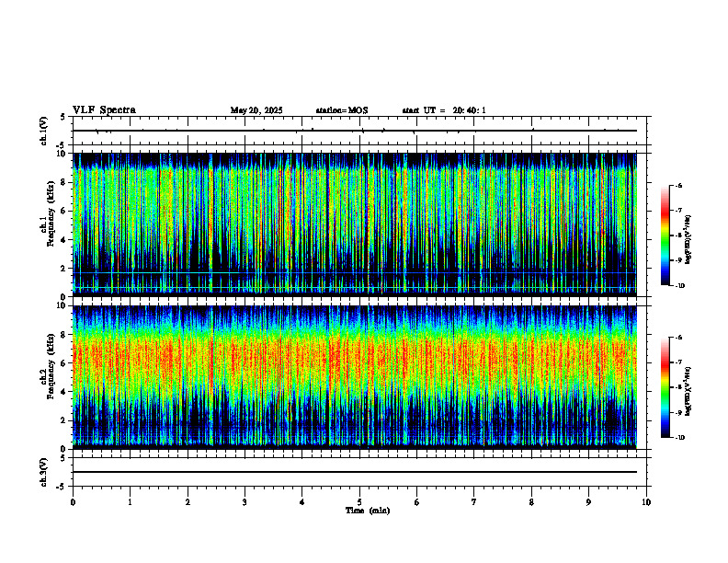Click the ch.1 color scale '-6' label
728x563 pixels.
coord(678,185)
